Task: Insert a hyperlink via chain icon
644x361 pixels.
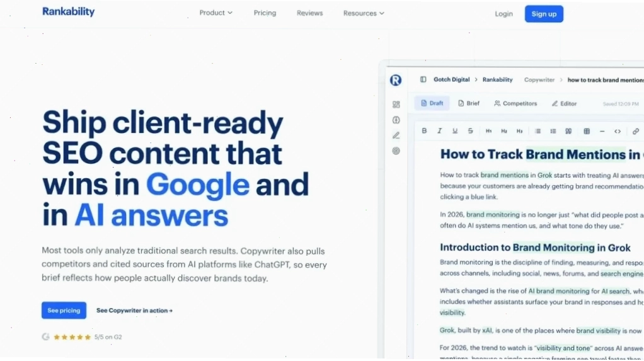Action: coord(636,132)
